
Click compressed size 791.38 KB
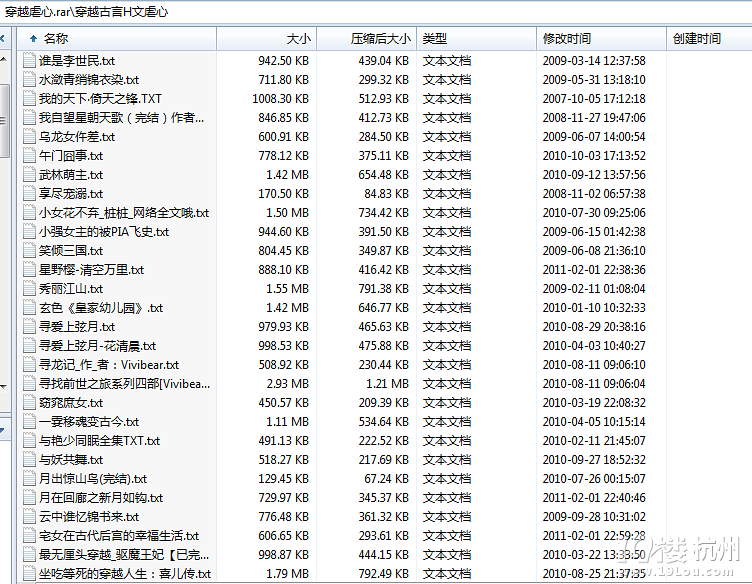(x=384, y=289)
